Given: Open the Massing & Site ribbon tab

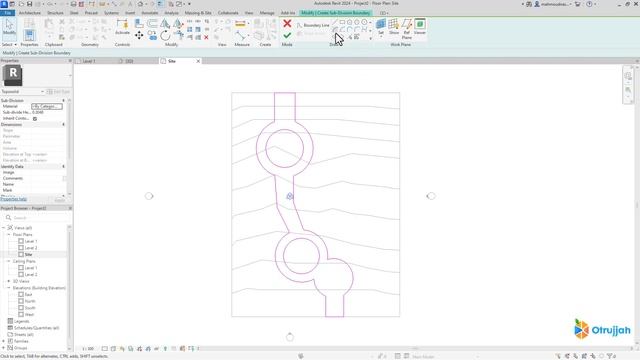Looking at the screenshot, I should [198, 13].
